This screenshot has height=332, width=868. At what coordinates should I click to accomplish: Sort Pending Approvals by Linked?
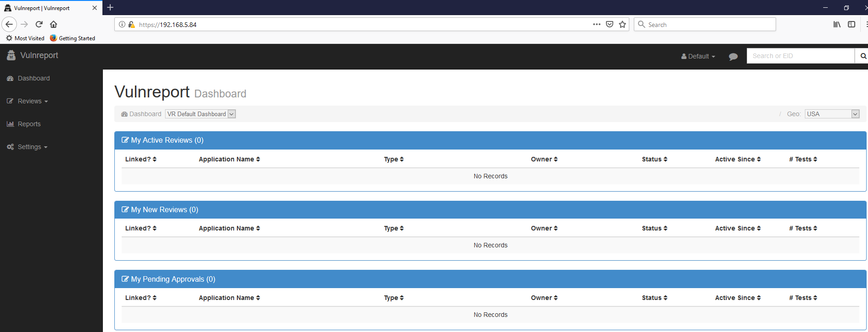tap(141, 298)
